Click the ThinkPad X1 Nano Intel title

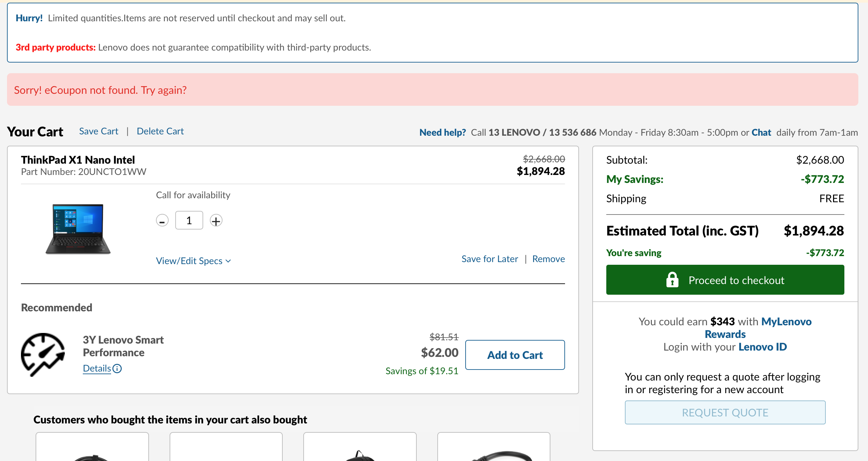pos(78,160)
